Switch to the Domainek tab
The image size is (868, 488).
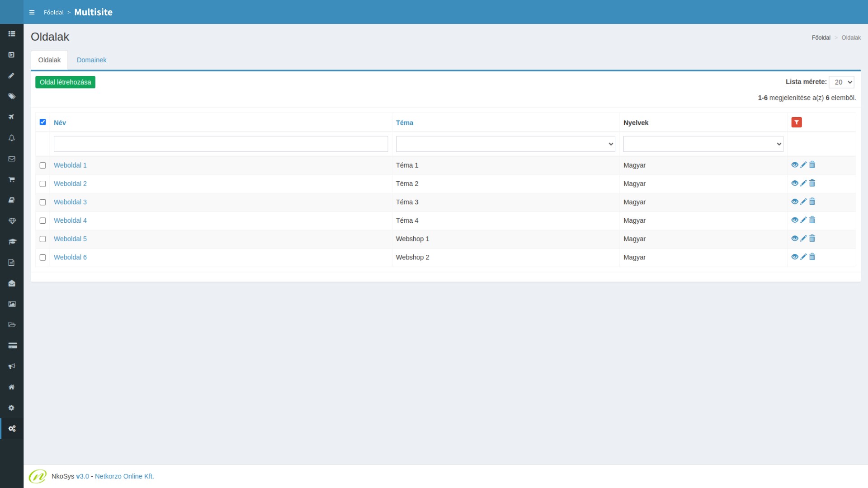click(x=91, y=60)
